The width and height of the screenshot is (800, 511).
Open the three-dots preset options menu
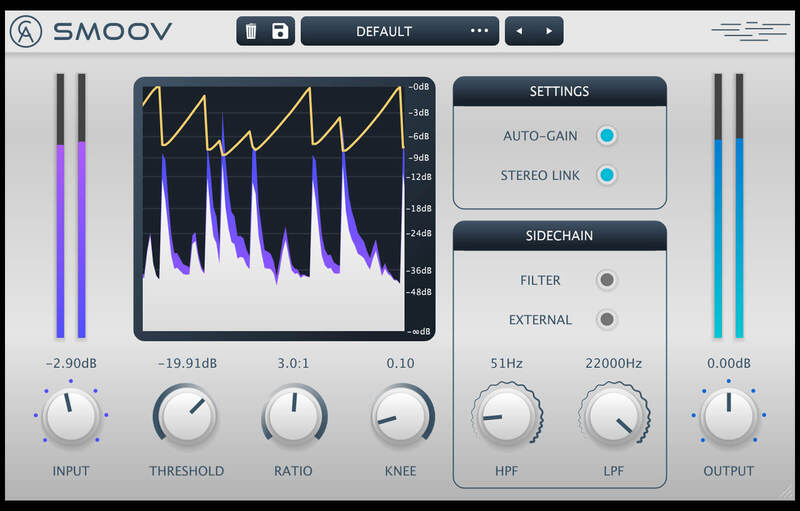[x=479, y=31]
